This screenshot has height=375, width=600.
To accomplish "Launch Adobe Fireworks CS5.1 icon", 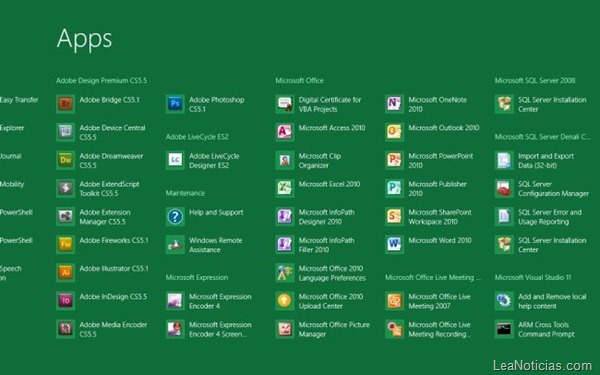I will click(65, 245).
